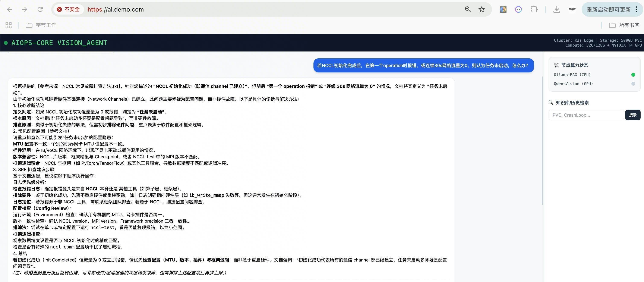Viewport: 644px width, 282px height.
Task: Click the 不安全 security warning badge
Action: pos(68,10)
